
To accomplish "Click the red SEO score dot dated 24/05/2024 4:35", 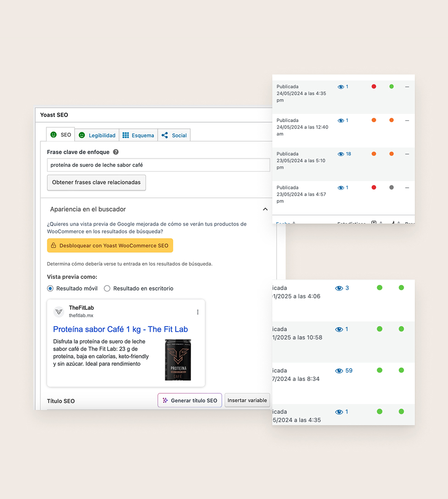I will pos(374,86).
